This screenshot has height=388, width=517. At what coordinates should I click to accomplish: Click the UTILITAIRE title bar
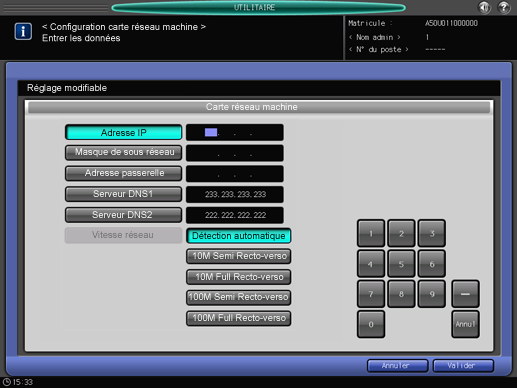pos(258,7)
